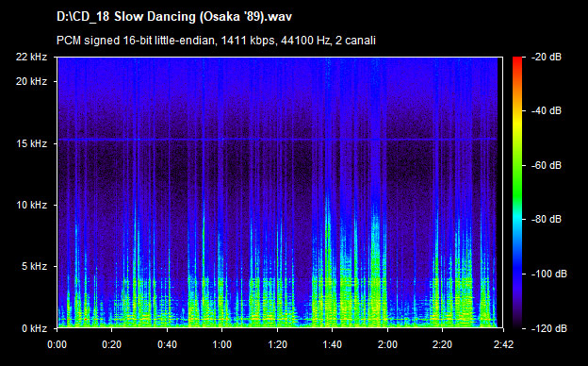Click the horizontal line near 15 kHz
Screen dimensions: 588x366
(x=277, y=140)
